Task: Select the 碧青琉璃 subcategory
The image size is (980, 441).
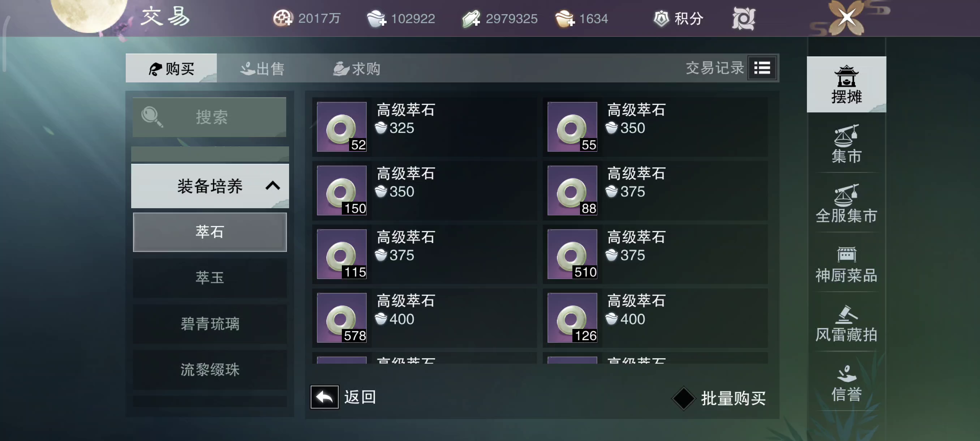Action: pos(210,324)
